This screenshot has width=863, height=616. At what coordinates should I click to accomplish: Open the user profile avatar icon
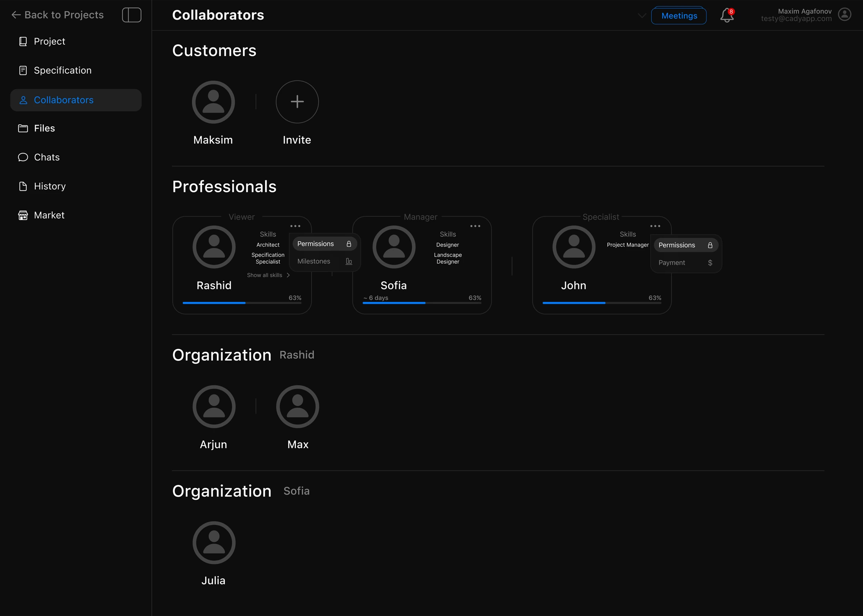pyautogui.click(x=845, y=15)
